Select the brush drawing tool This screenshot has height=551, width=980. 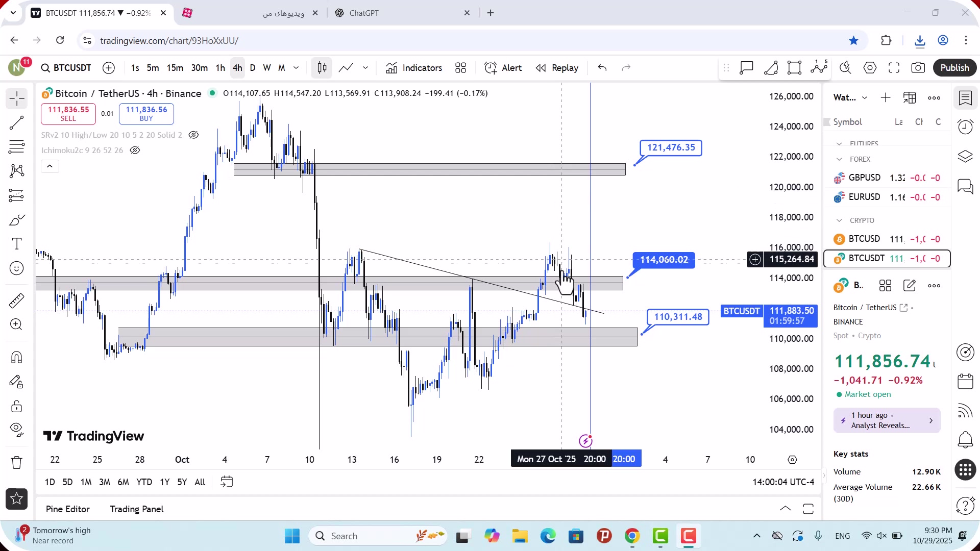tap(16, 220)
